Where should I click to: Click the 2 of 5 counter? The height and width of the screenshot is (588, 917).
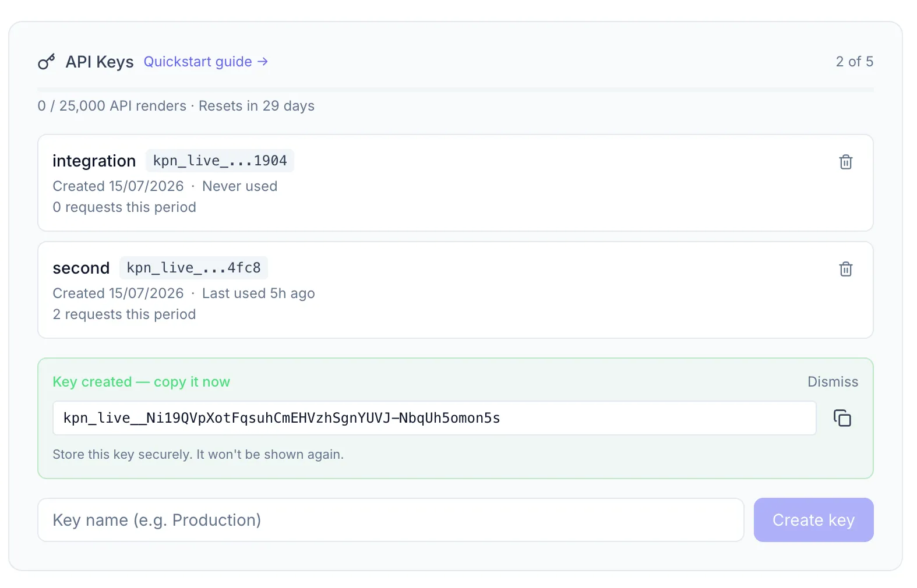(854, 62)
